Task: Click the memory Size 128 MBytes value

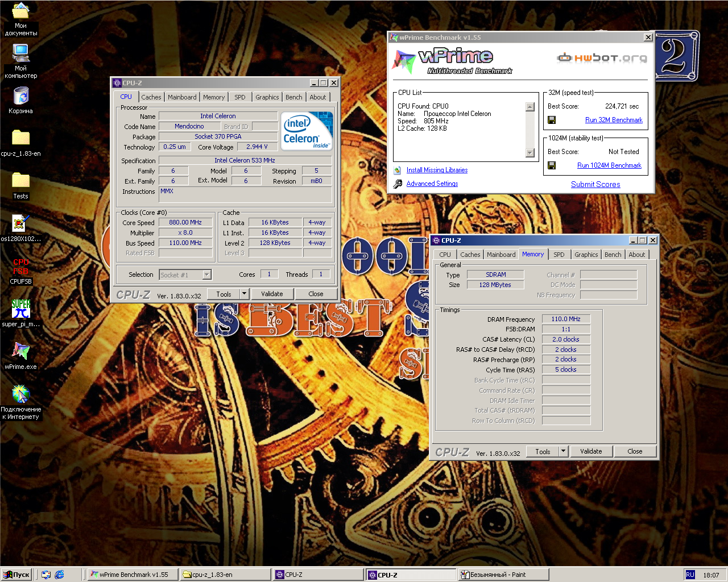Action: pos(495,285)
